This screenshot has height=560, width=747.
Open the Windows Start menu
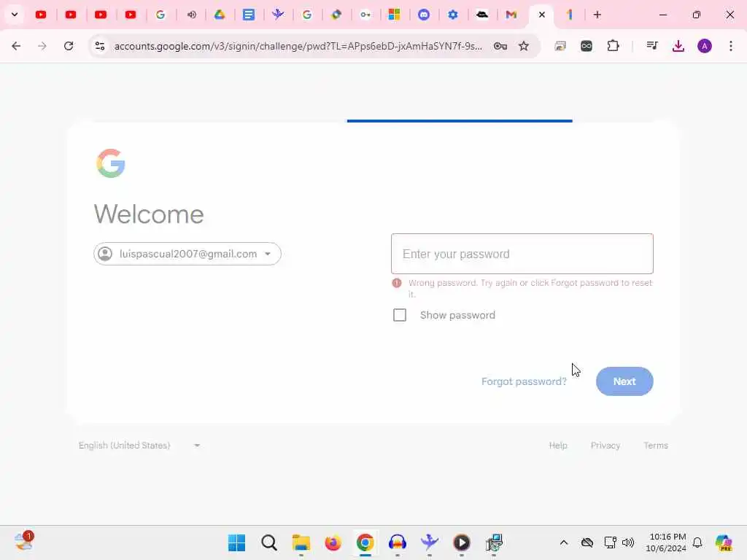237,542
